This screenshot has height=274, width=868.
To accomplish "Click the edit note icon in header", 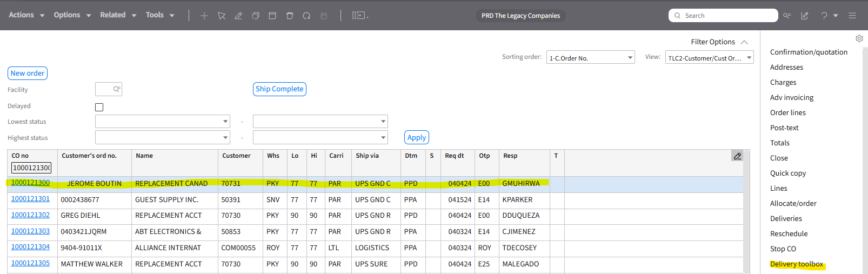I will coord(805,16).
